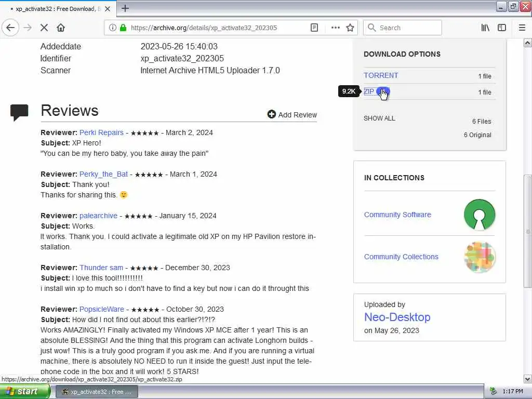Viewport: 532px width, 399px height.
Task: Click the vertical scrollbar thumb
Action: coord(527,231)
